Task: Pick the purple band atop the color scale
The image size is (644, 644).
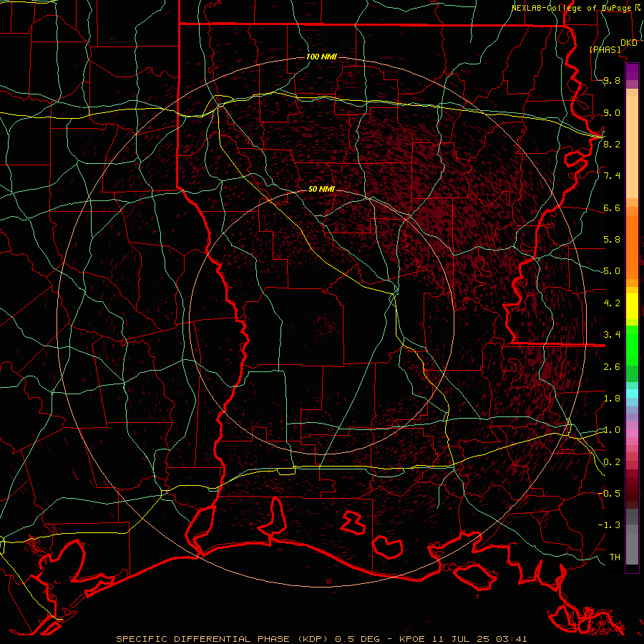Action: coord(632,72)
